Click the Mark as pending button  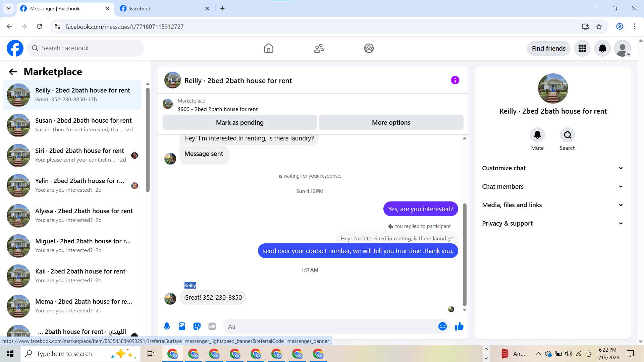[239, 122]
